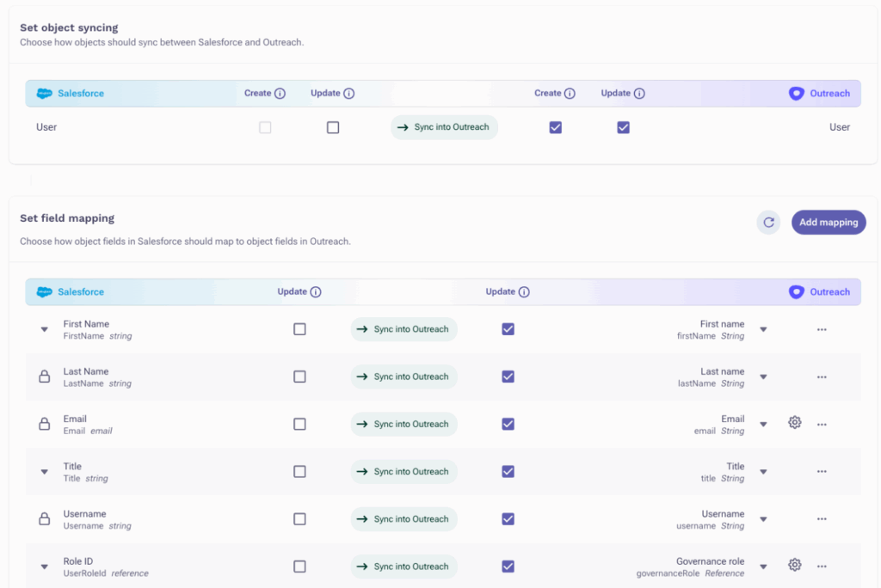Click lock icon on Last Name field
Image resolution: width=881 pixels, height=588 pixels.
coord(44,377)
